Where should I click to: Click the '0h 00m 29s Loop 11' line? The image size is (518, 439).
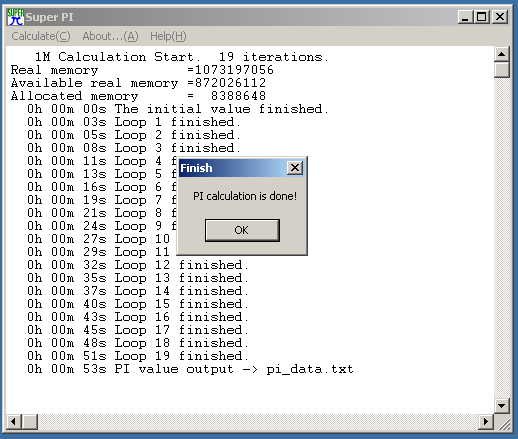tap(99, 252)
